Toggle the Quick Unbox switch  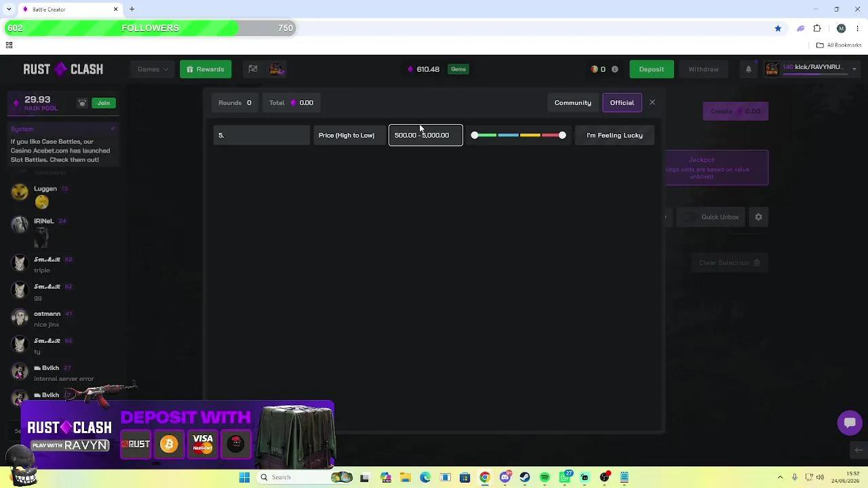(x=688, y=217)
